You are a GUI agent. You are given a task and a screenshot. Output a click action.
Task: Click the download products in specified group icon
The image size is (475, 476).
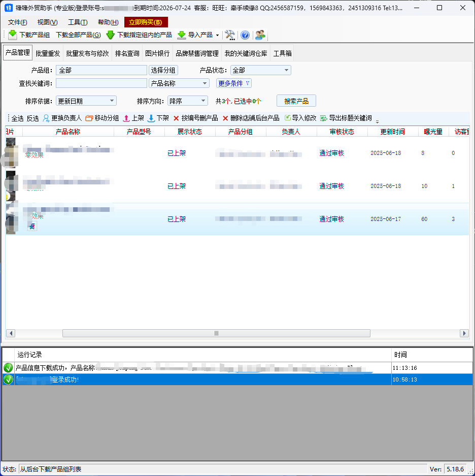[110, 35]
